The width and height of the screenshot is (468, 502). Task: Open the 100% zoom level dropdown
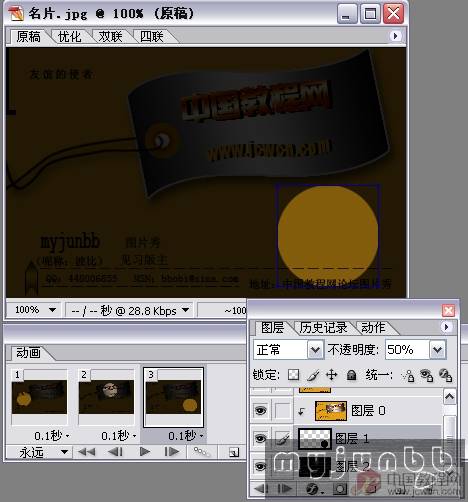click(x=33, y=310)
